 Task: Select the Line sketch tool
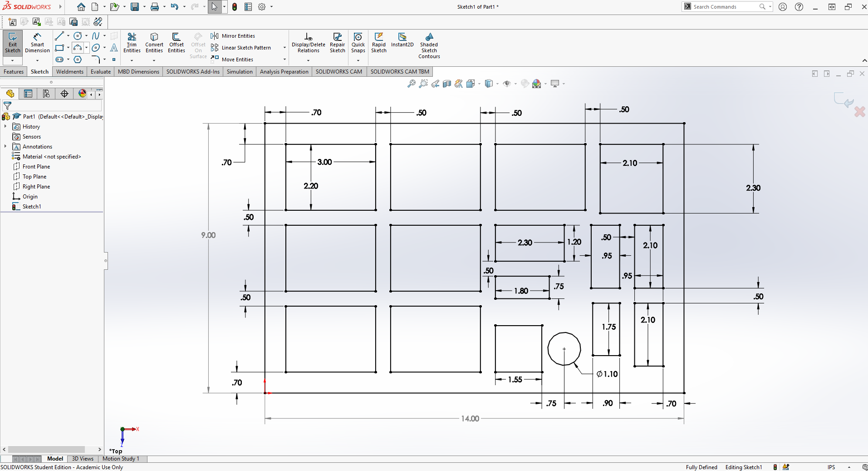pyautogui.click(x=59, y=36)
